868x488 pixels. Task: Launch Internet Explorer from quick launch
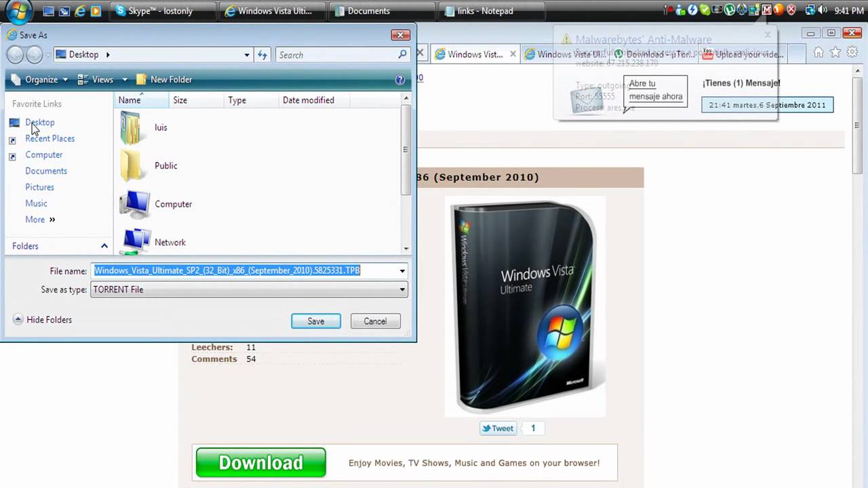(x=81, y=11)
